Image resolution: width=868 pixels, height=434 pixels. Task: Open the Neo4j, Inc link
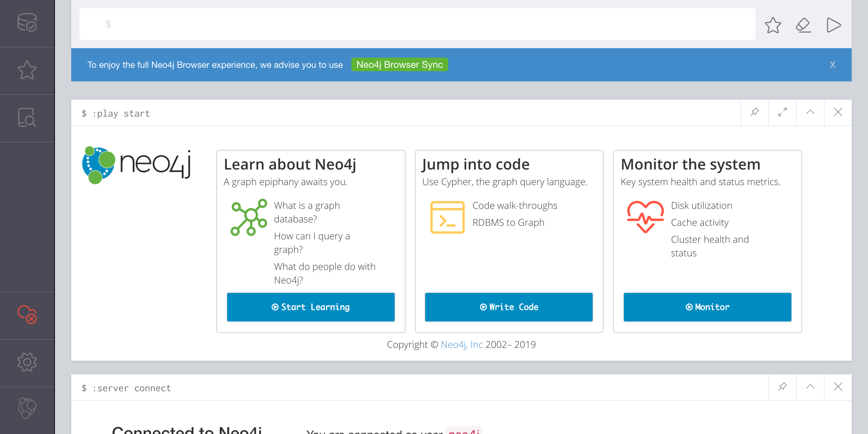[x=461, y=344]
